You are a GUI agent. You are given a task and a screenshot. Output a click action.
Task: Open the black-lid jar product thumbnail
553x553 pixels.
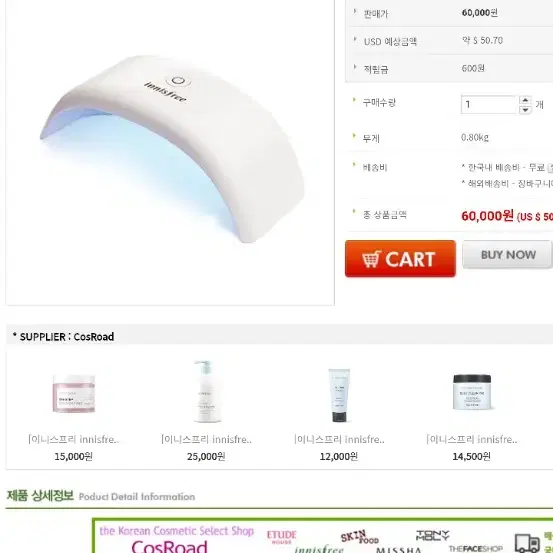coord(472,392)
